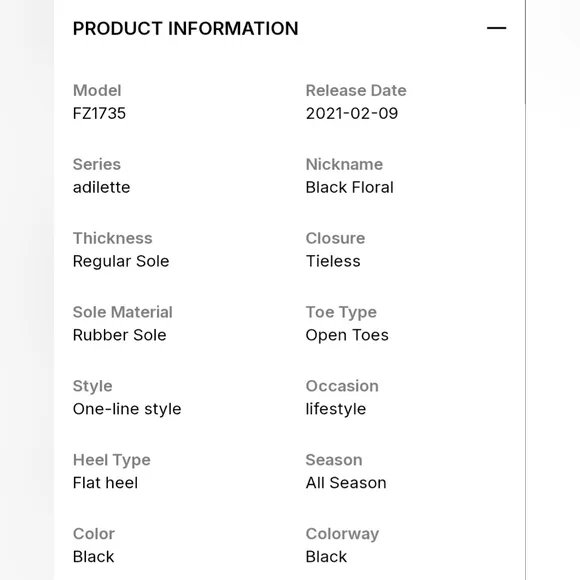Screen dimensions: 580x580
Task: Click the Regular Sole thickness value
Action: pyautogui.click(x=121, y=261)
